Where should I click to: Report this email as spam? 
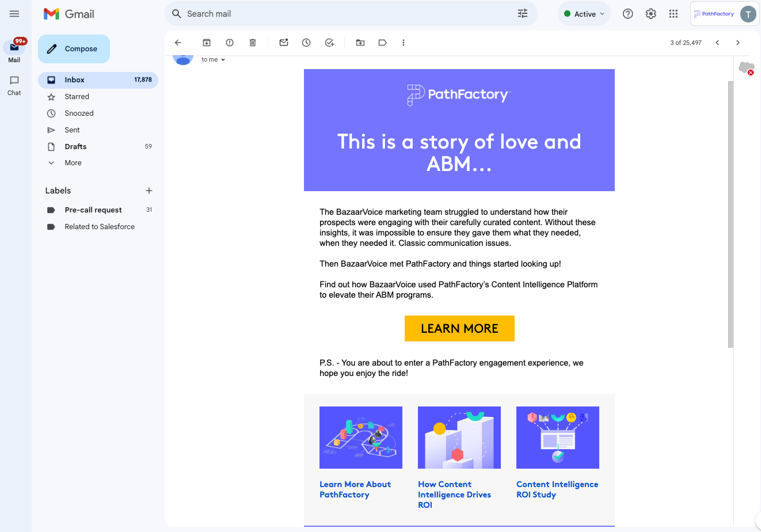click(230, 43)
